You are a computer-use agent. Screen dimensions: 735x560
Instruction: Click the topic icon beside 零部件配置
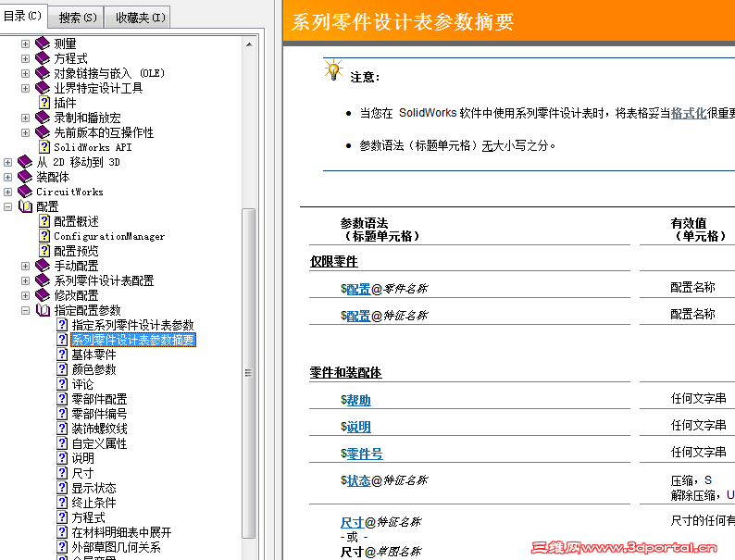(x=62, y=399)
